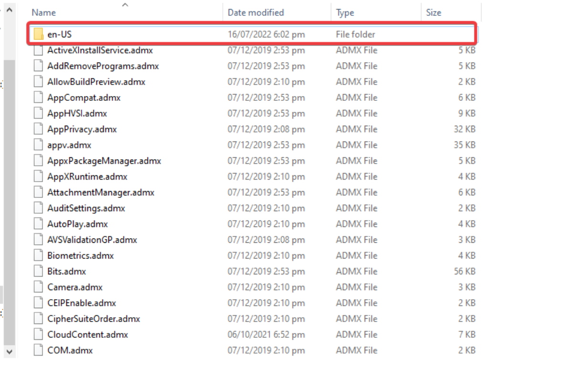This screenshot has width=588, height=367.
Task: Select CEIPEnable.admx file name
Action: tap(82, 302)
